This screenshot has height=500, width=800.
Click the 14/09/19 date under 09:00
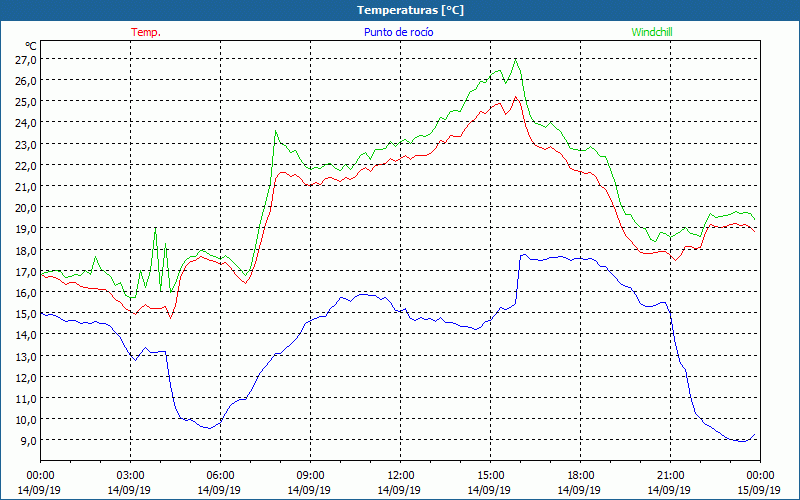pos(309,490)
